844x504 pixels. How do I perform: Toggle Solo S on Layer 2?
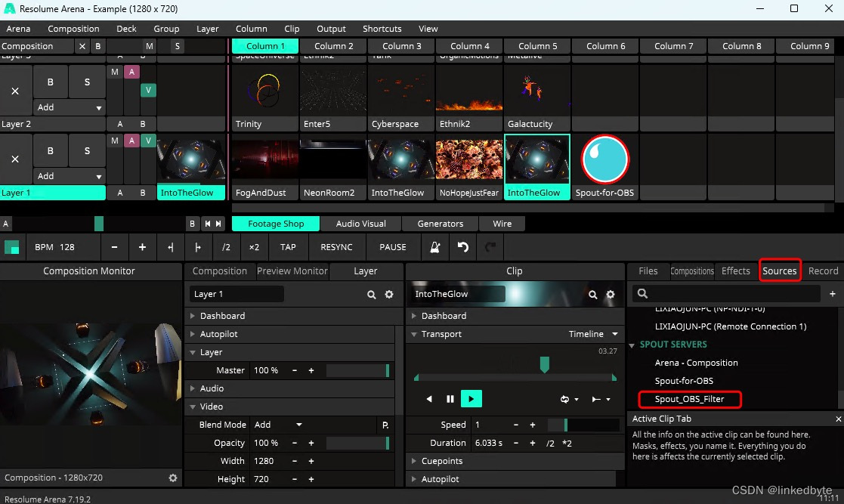(87, 82)
